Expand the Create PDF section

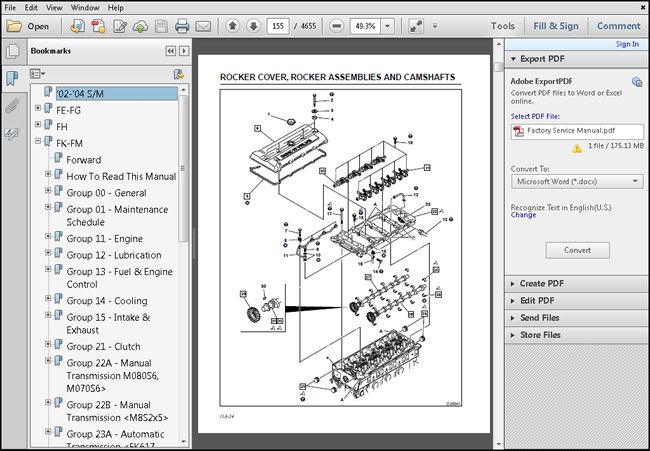tap(513, 284)
